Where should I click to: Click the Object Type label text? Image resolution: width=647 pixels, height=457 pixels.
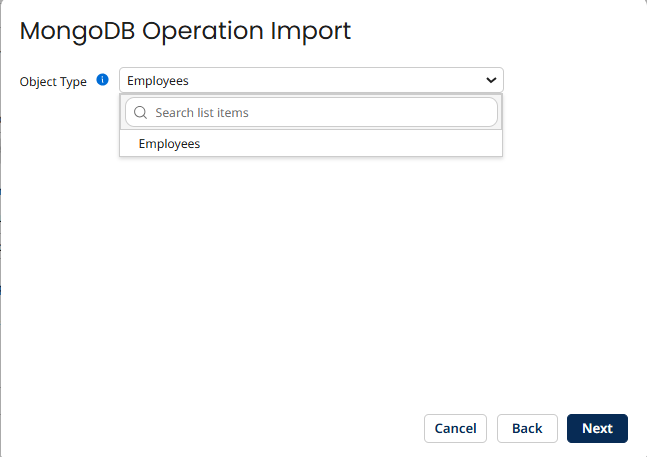pyautogui.click(x=53, y=82)
